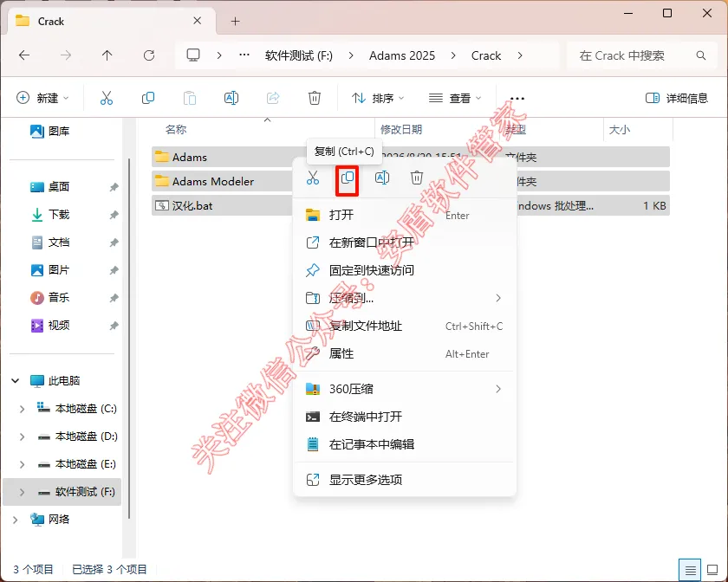Toggle the Details pane (详细信息)

coord(677,98)
